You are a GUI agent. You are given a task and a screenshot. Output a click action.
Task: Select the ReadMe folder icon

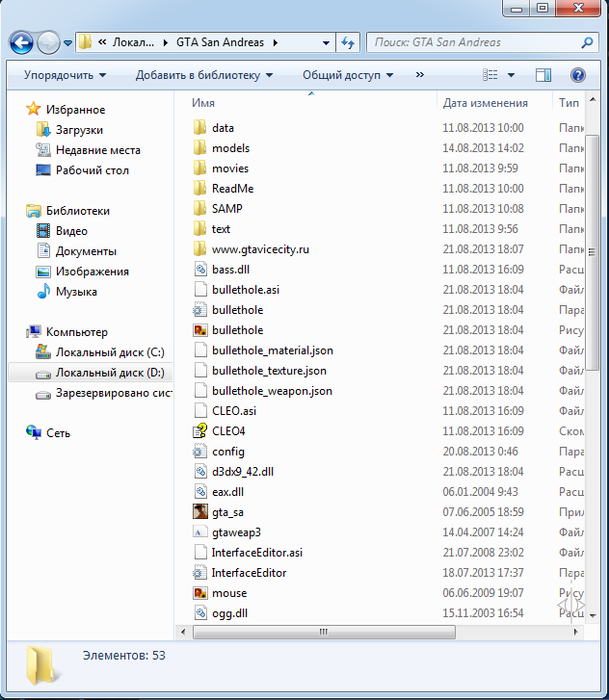(x=199, y=189)
